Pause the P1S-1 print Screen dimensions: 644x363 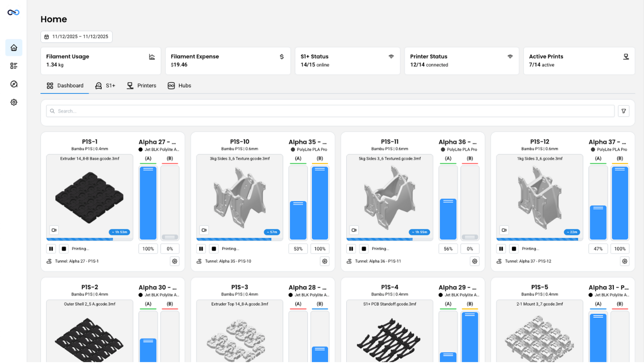(51, 249)
